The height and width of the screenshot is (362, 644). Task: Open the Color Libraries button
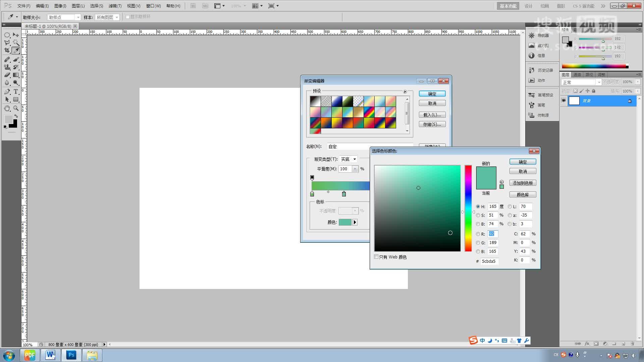tap(523, 195)
